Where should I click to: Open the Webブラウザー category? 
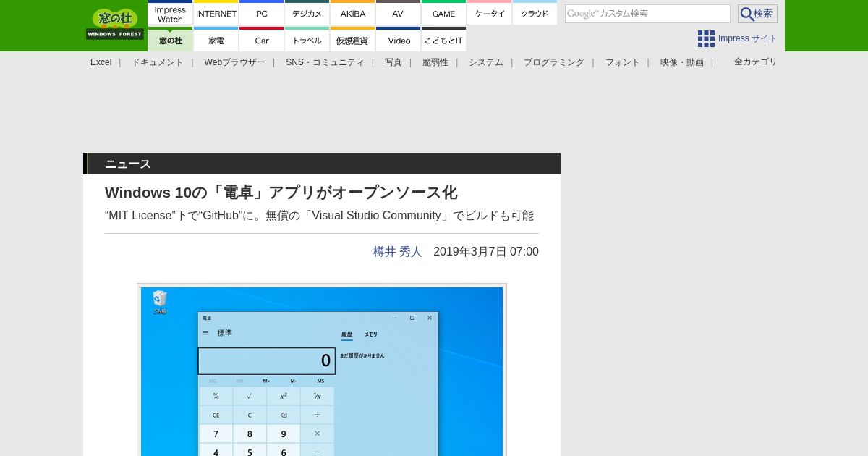click(x=235, y=62)
